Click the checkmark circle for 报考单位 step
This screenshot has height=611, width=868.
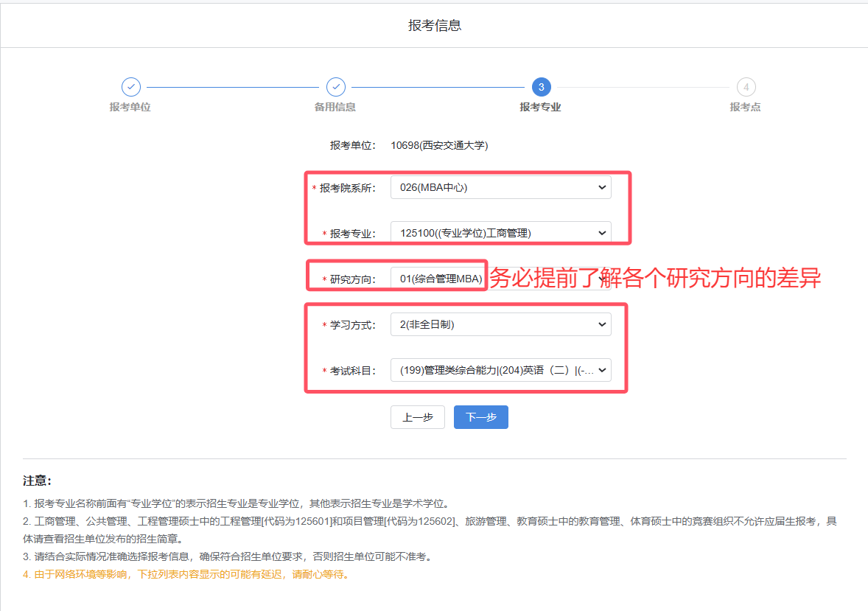click(x=130, y=87)
